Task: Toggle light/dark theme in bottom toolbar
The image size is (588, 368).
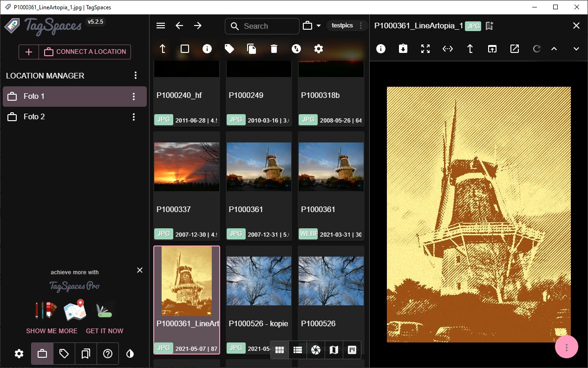Action: [x=130, y=354]
